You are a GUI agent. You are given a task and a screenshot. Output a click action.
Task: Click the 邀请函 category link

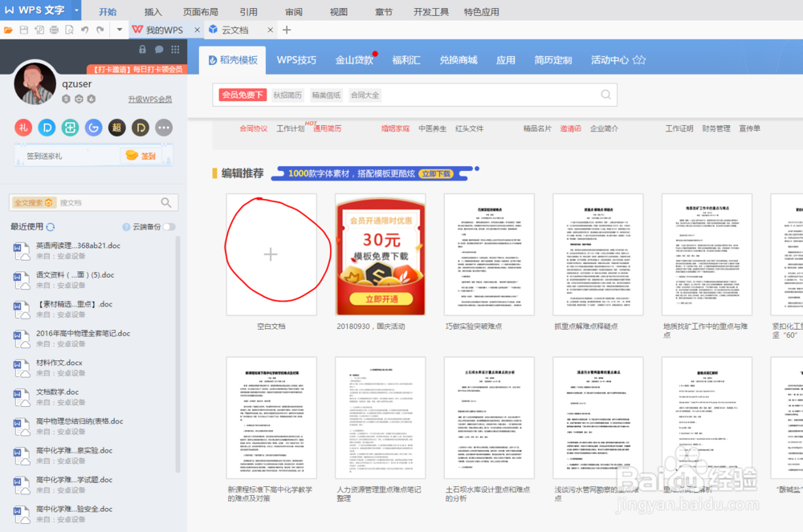(x=570, y=128)
